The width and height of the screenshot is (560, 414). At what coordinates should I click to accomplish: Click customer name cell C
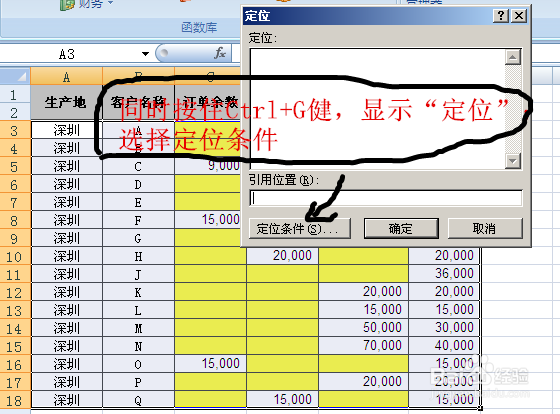tap(138, 166)
